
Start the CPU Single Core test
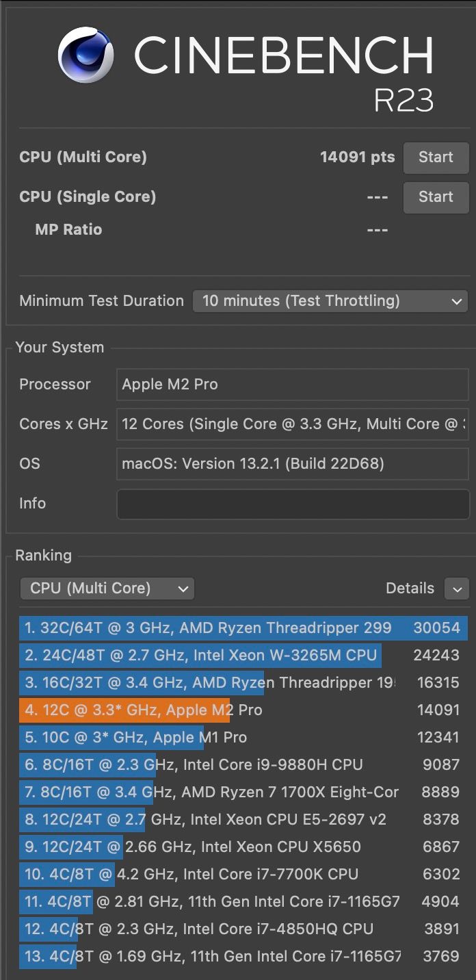tap(436, 197)
